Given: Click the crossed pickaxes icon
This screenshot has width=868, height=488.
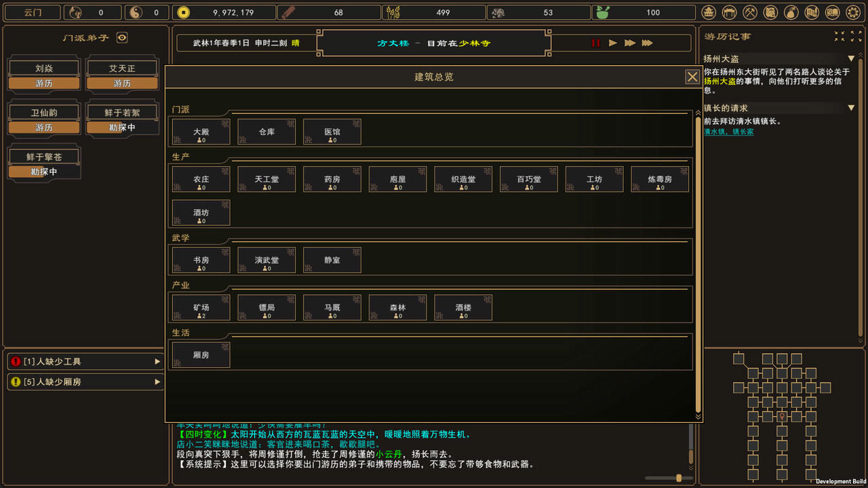Looking at the screenshot, I should pyautogui.click(x=750, y=12).
